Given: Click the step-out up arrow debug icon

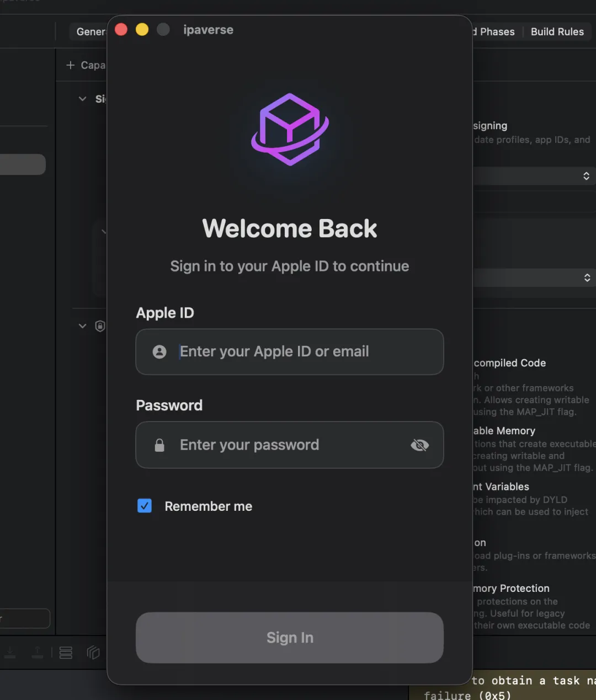Looking at the screenshot, I should click(x=38, y=653).
